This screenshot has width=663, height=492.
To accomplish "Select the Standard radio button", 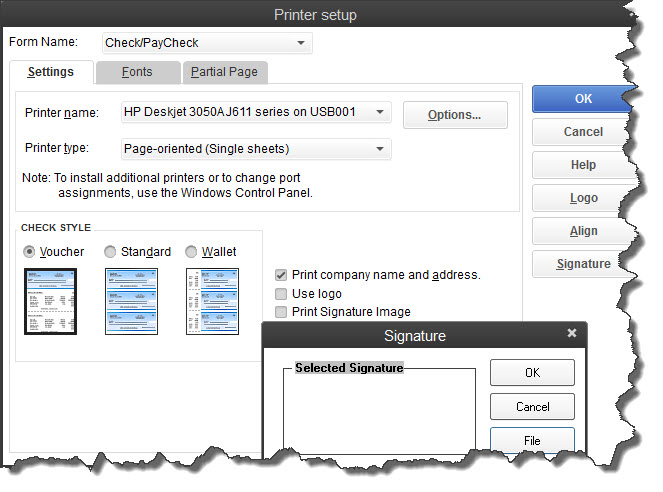I will 111,252.
